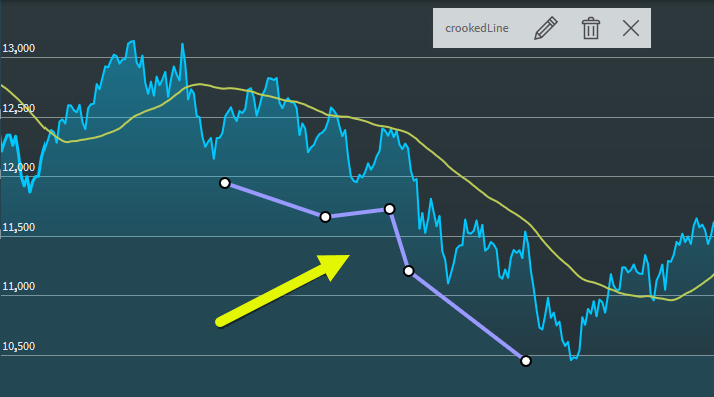Click the purple segment between the first two handles
714x397 pixels.
pos(275,200)
